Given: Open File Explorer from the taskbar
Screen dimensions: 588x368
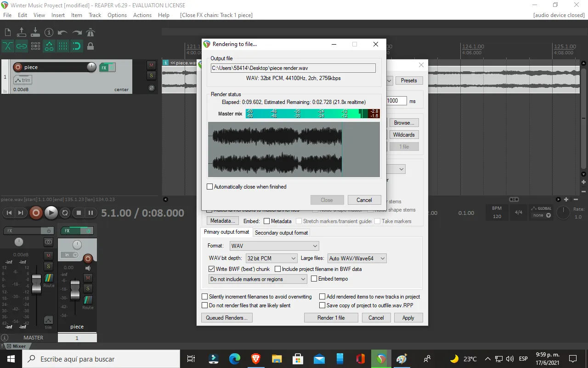Looking at the screenshot, I should 277,359.
